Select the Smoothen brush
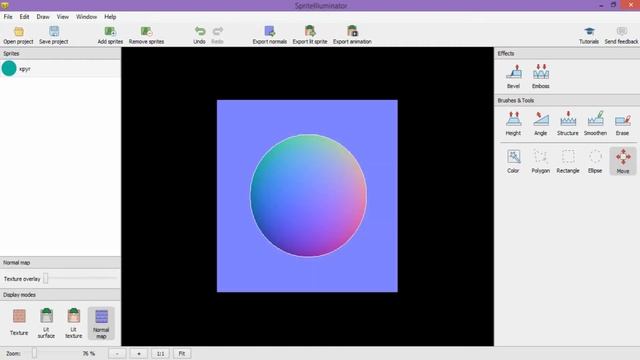The width and height of the screenshot is (640, 360). [595, 123]
